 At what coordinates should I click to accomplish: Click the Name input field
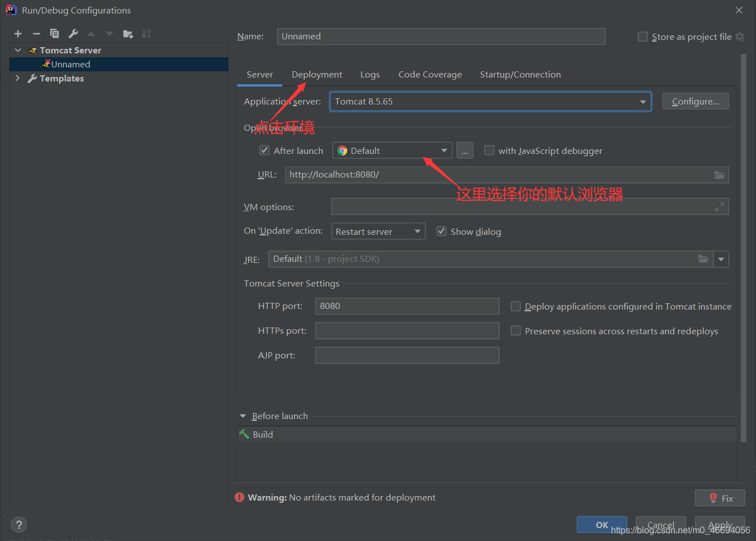(x=441, y=37)
